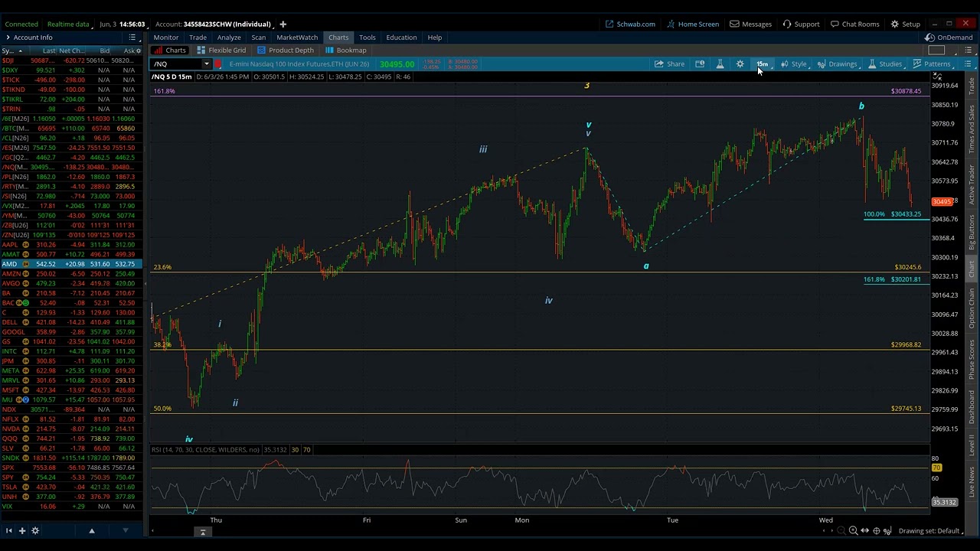The height and width of the screenshot is (551, 980).
Task: Click the OnDemand button
Action: tap(949, 37)
